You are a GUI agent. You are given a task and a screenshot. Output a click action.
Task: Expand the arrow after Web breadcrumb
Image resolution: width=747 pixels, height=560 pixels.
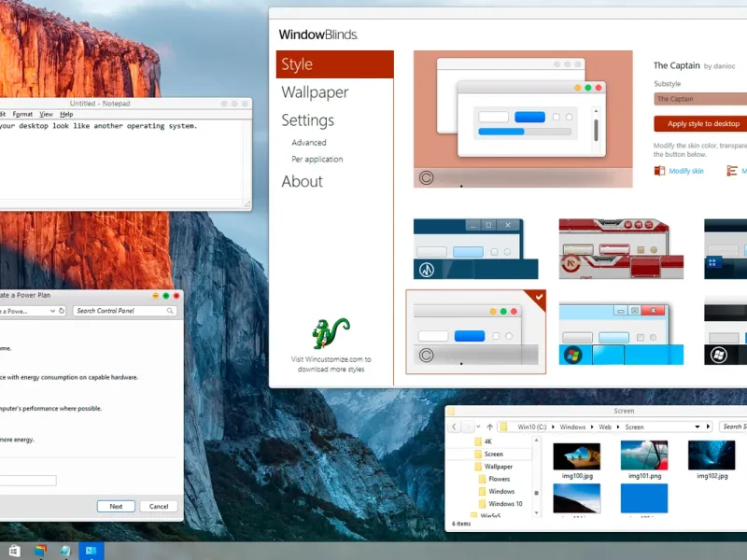(x=618, y=427)
